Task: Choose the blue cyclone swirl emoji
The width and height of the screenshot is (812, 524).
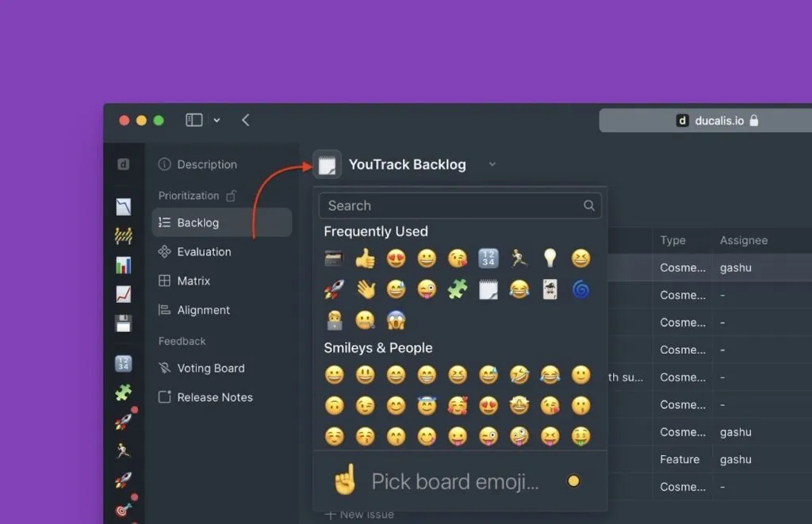Action: pos(580,289)
